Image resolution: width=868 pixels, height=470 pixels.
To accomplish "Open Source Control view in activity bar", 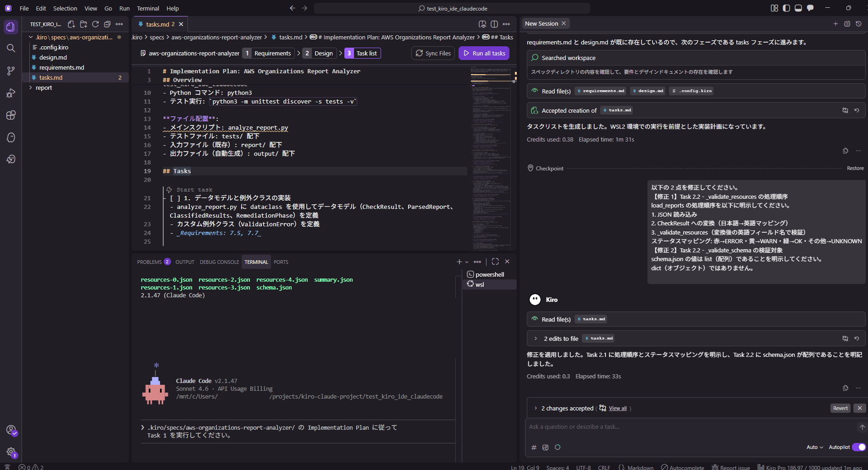I will tap(11, 71).
